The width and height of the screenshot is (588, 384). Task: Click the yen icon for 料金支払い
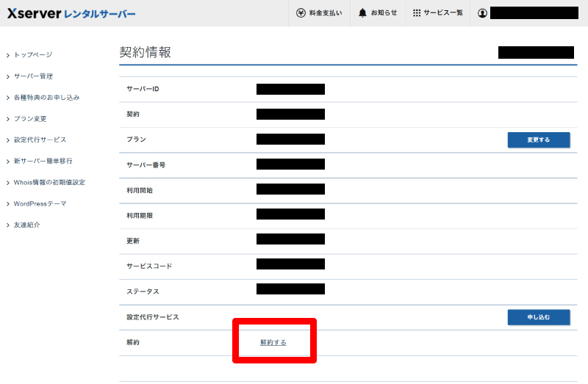coord(301,13)
